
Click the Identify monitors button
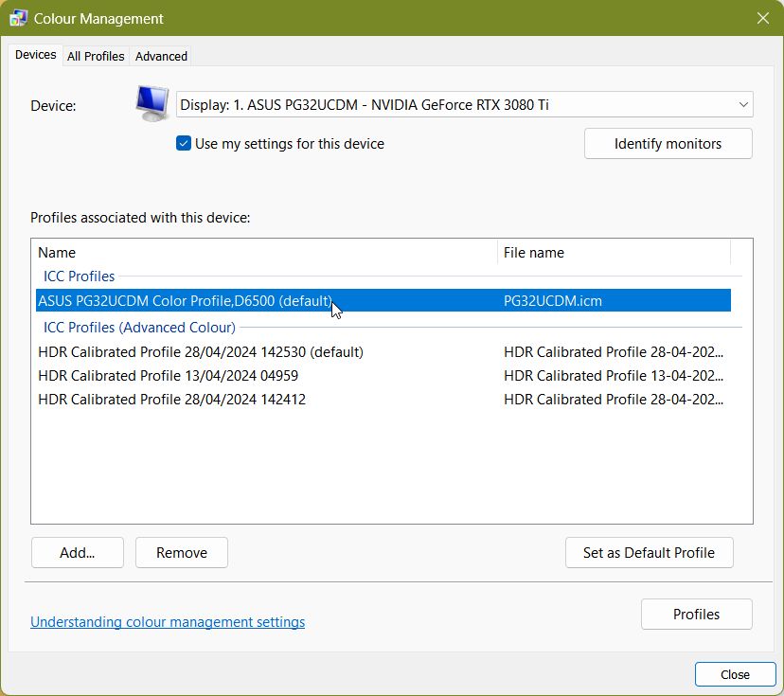668,144
